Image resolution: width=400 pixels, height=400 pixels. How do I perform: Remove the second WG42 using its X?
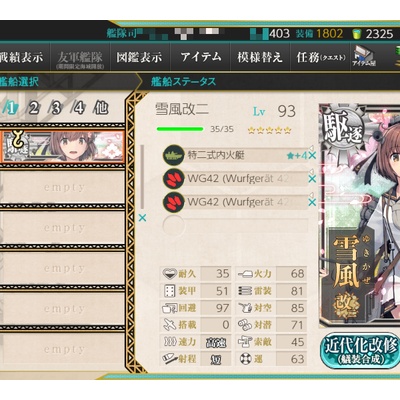pyautogui.click(x=312, y=203)
